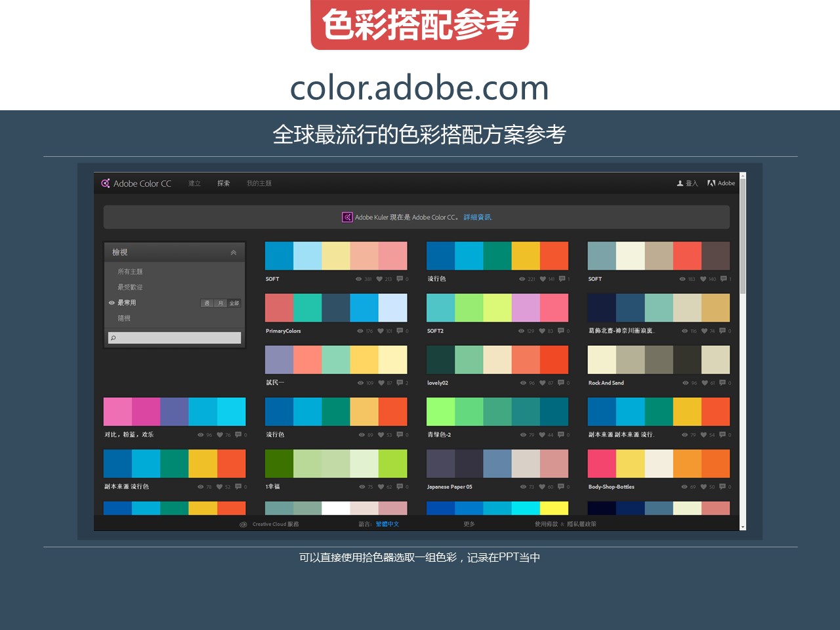Screen dimensions: 840x630
Task: Click the Adobe logo in the header
Action: (711, 183)
